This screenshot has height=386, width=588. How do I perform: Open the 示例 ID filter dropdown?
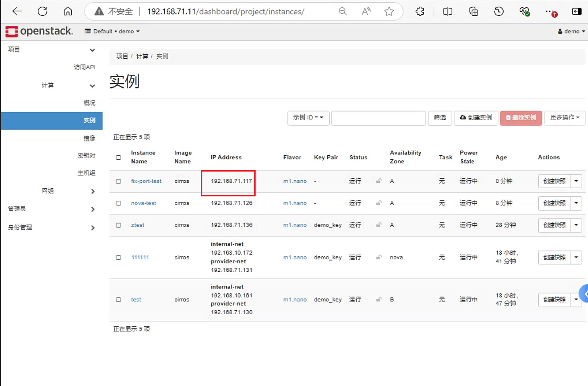(308, 118)
